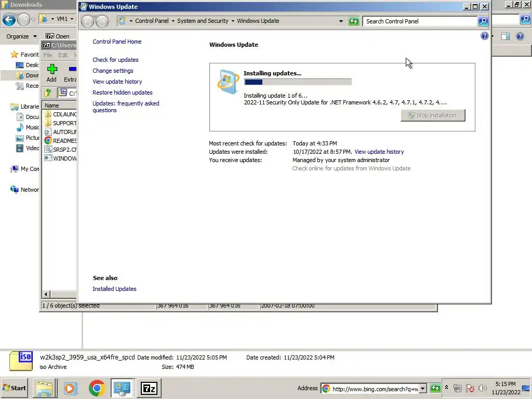532x399 pixels.
Task: Click left scroll arrow in 7-Zip list
Action: point(46,294)
